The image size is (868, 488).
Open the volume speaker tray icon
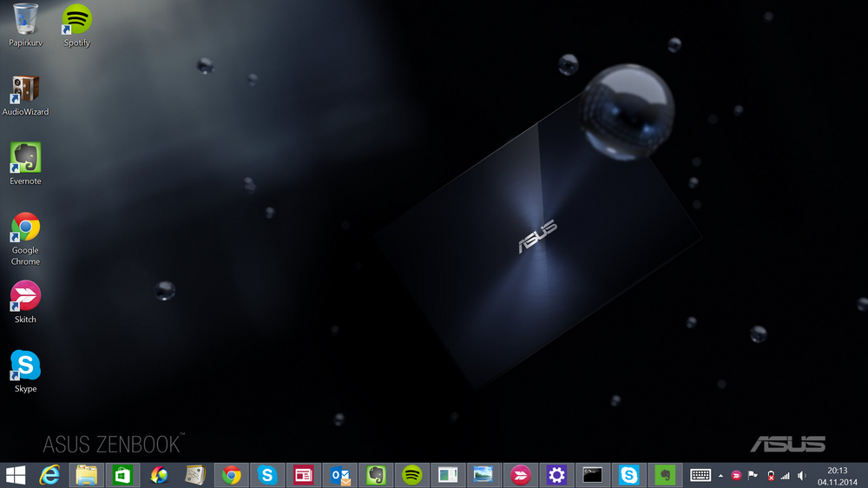801,476
